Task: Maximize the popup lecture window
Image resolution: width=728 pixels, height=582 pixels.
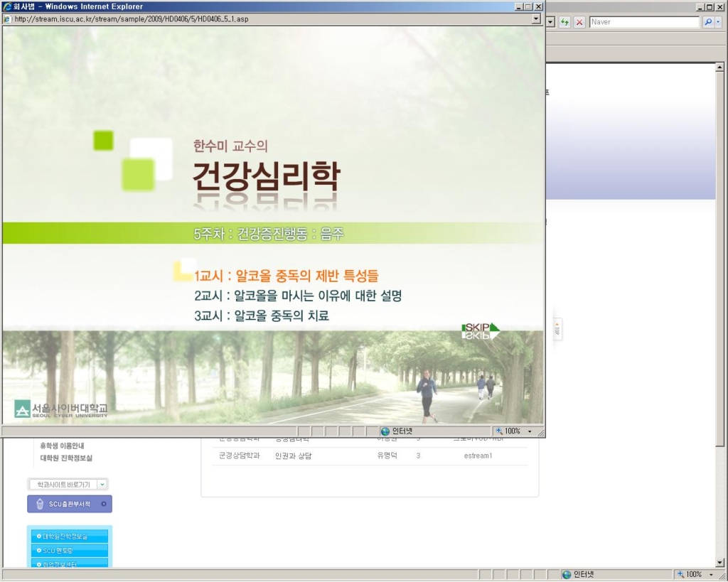Action: (x=528, y=6)
